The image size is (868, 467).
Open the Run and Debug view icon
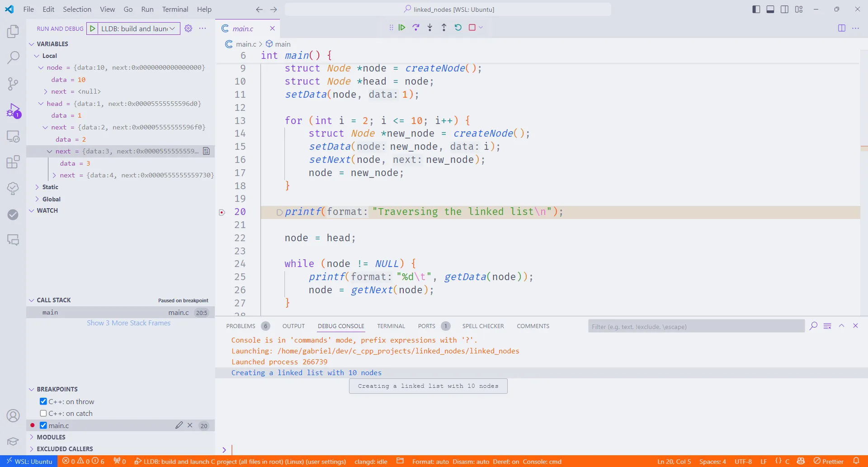click(13, 110)
